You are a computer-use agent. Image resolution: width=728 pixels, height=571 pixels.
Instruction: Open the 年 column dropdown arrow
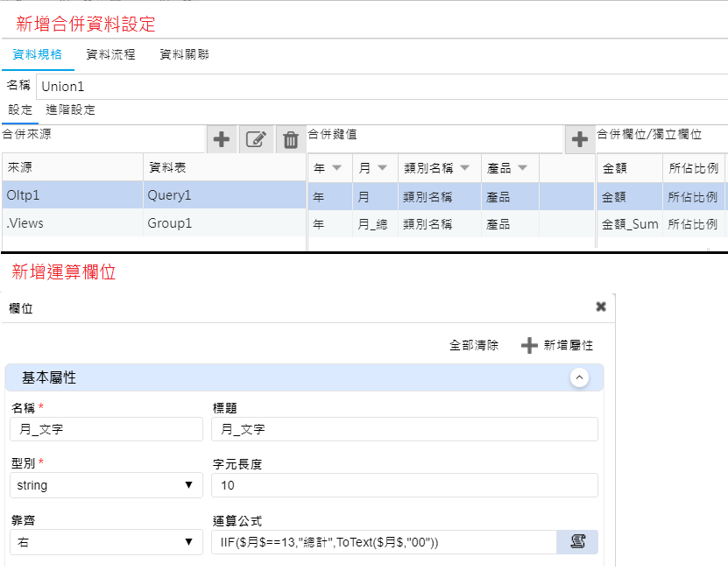pos(336,167)
